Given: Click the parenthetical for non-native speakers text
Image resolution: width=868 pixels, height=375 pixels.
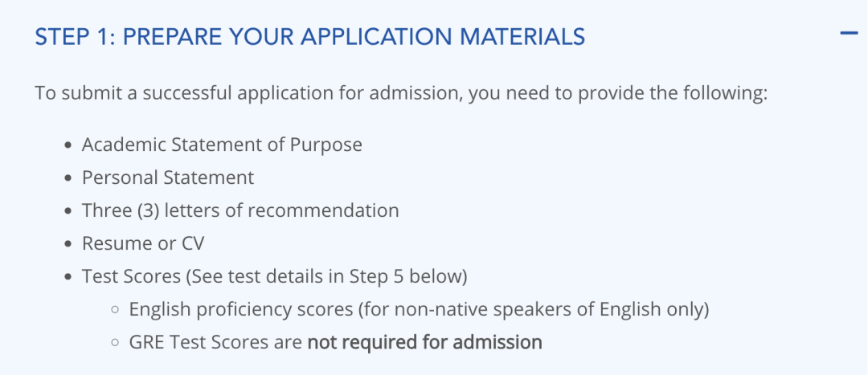Looking at the screenshot, I should tap(534, 310).
